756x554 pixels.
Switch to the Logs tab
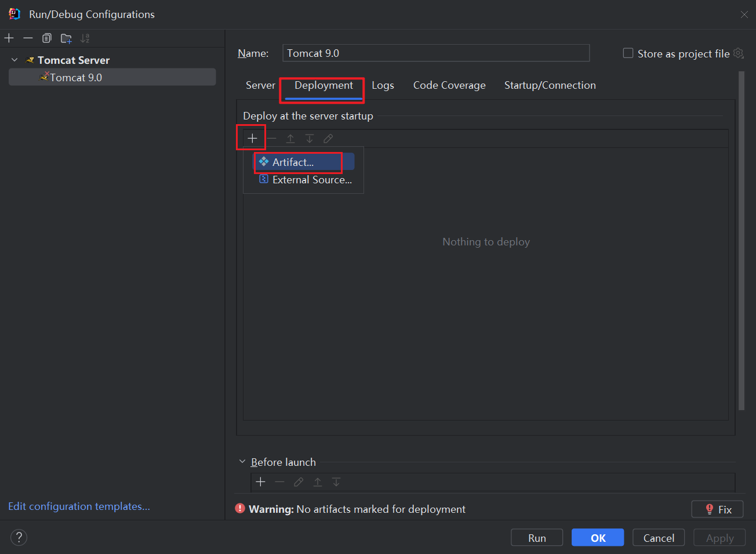(x=383, y=85)
